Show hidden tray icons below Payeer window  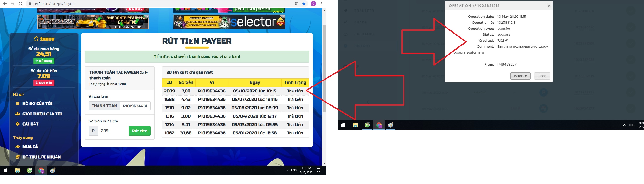pyautogui.click(x=624, y=125)
